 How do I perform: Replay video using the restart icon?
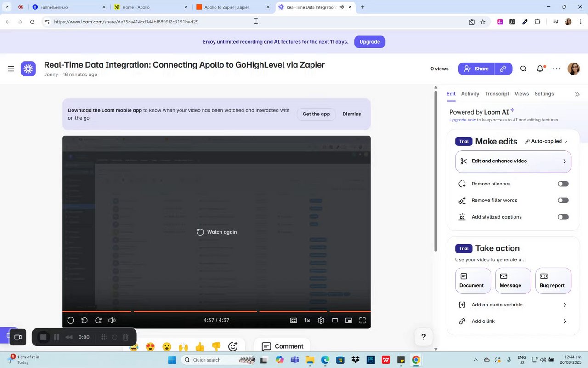pos(71,320)
